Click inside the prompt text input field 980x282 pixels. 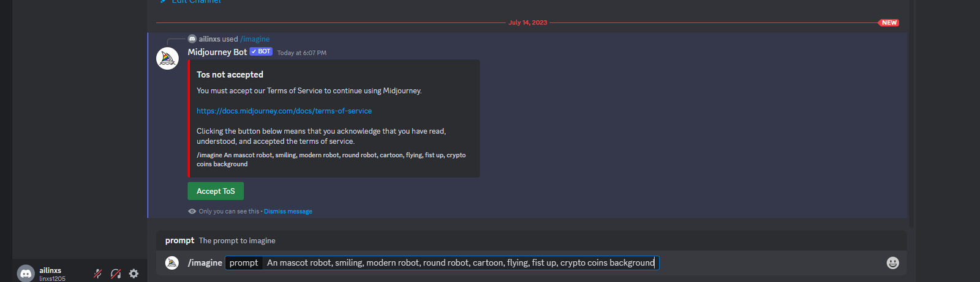459,263
